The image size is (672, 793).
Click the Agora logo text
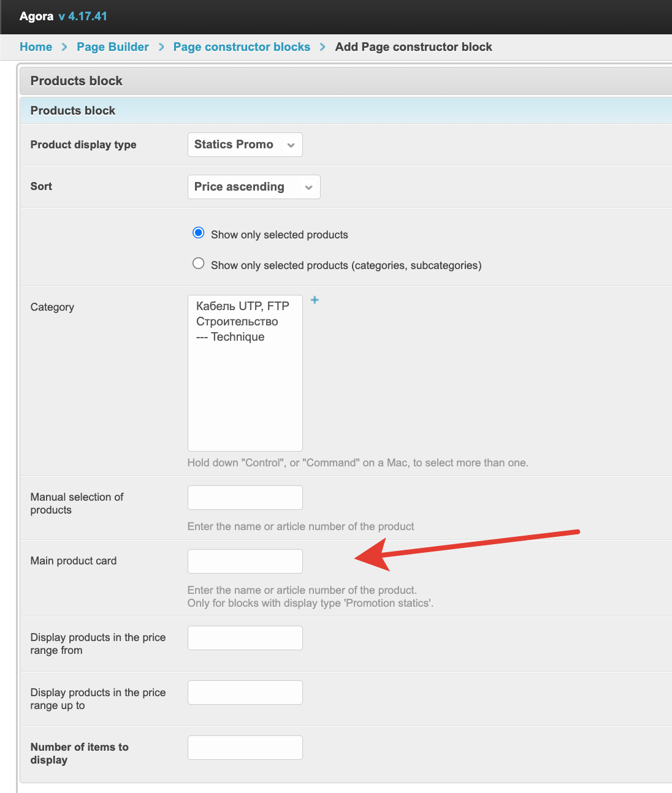point(36,17)
